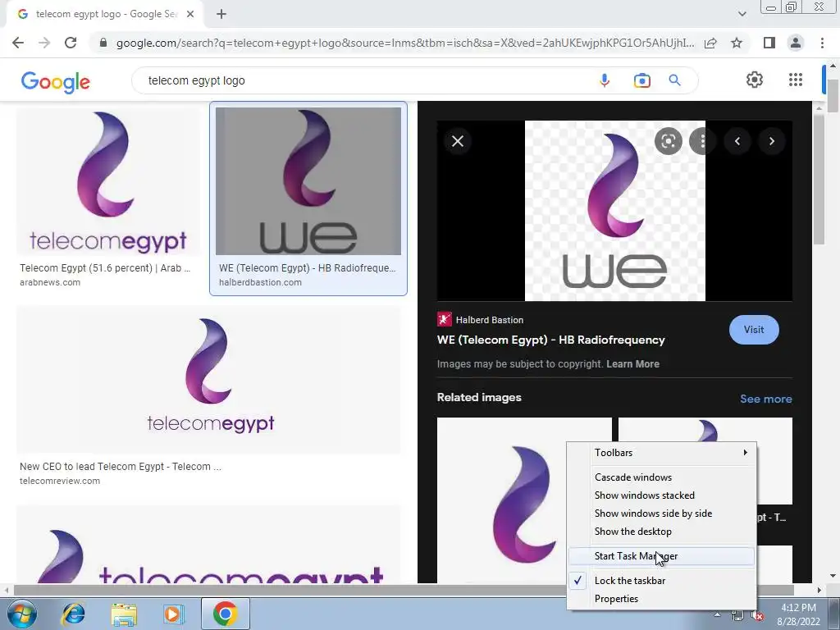Open telecomreview.com New CEO thumbnail

click(x=208, y=381)
